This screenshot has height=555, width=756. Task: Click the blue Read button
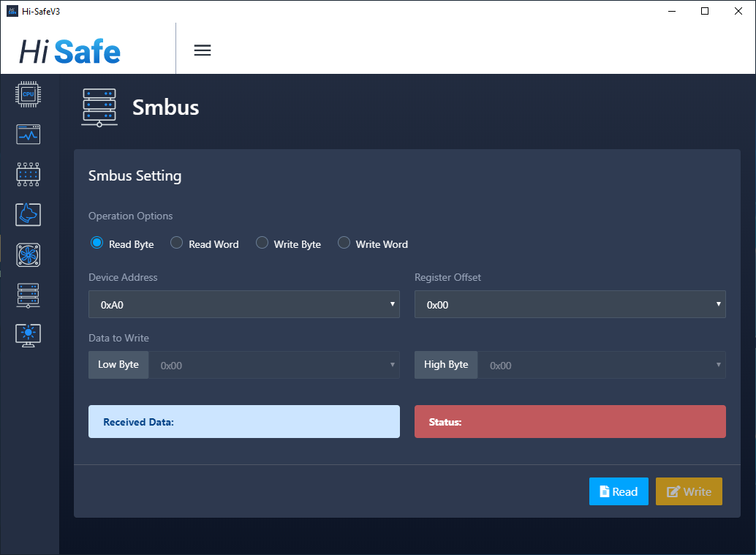[619, 491]
